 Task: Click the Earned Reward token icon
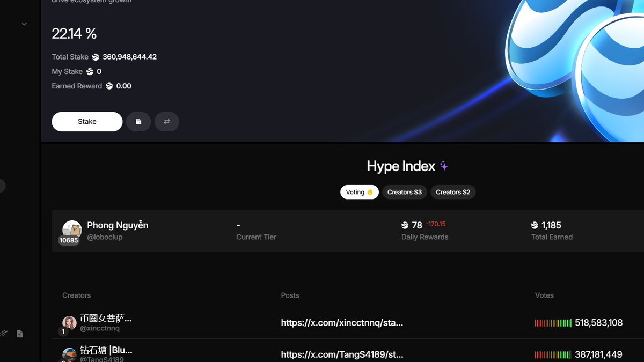click(x=109, y=86)
